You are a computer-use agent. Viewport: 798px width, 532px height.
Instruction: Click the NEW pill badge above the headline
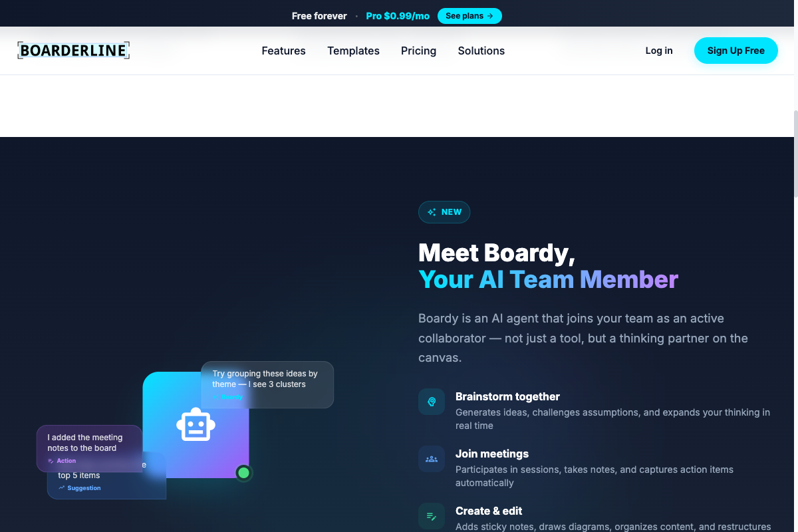click(444, 211)
